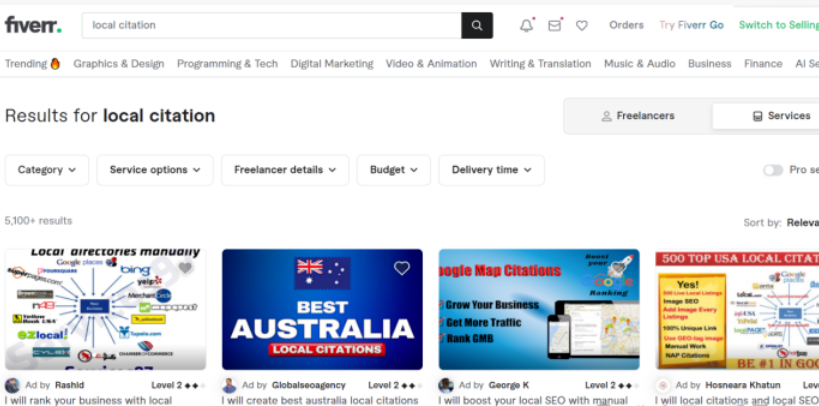Click Rashid's seller avatar
The width and height of the screenshot is (819, 406).
point(13,386)
